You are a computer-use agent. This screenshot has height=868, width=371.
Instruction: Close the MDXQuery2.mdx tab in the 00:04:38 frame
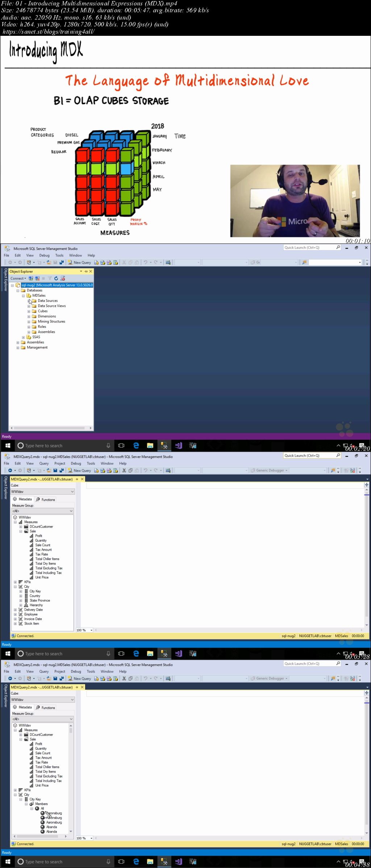[82, 687]
